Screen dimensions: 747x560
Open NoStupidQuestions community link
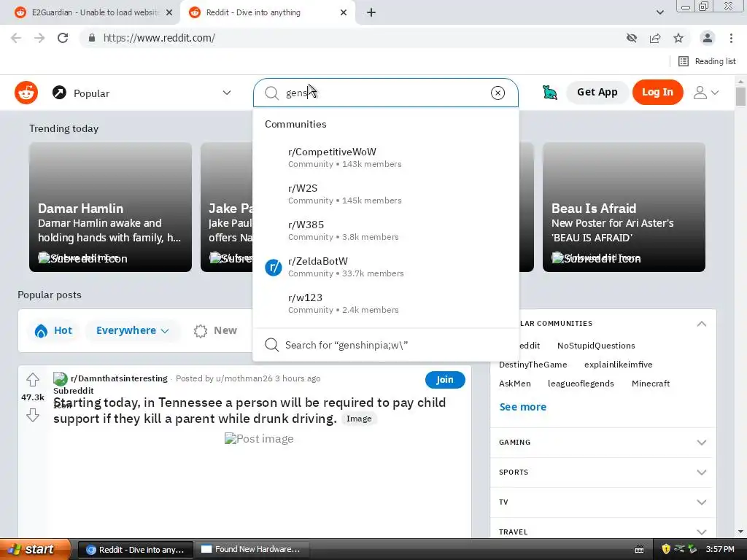coord(596,346)
